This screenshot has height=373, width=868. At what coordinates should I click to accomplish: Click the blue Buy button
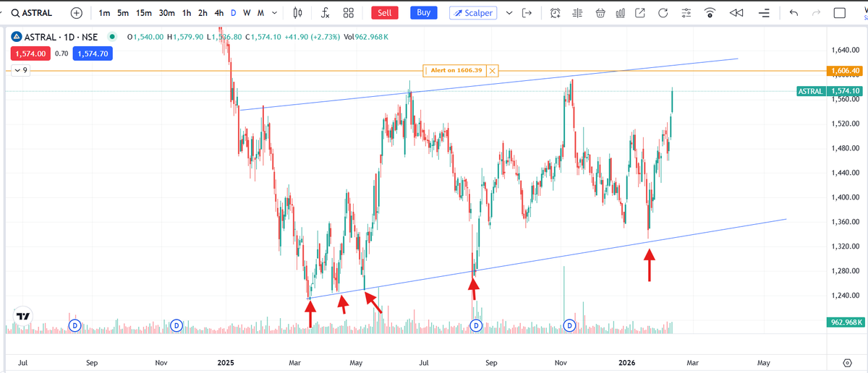pyautogui.click(x=423, y=13)
